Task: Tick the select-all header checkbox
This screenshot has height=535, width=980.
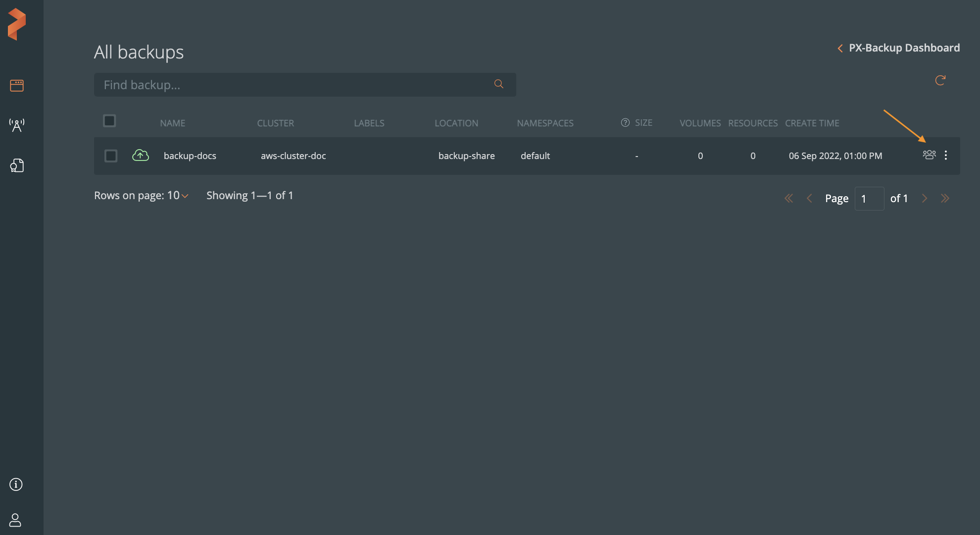Action: click(x=109, y=121)
